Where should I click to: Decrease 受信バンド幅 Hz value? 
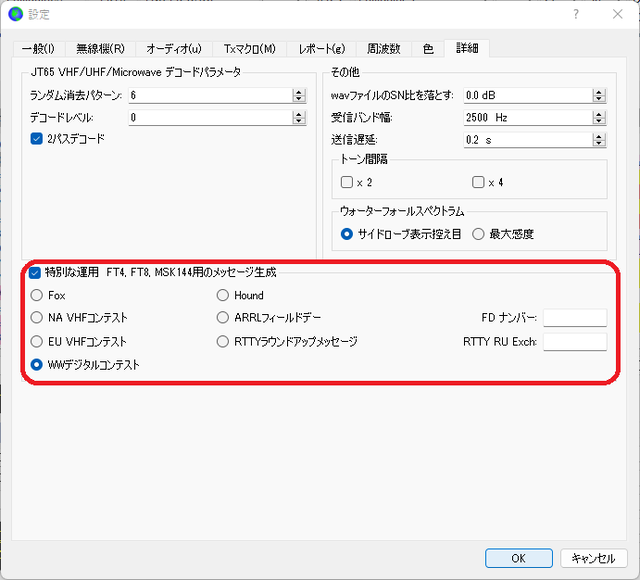pyautogui.click(x=599, y=121)
